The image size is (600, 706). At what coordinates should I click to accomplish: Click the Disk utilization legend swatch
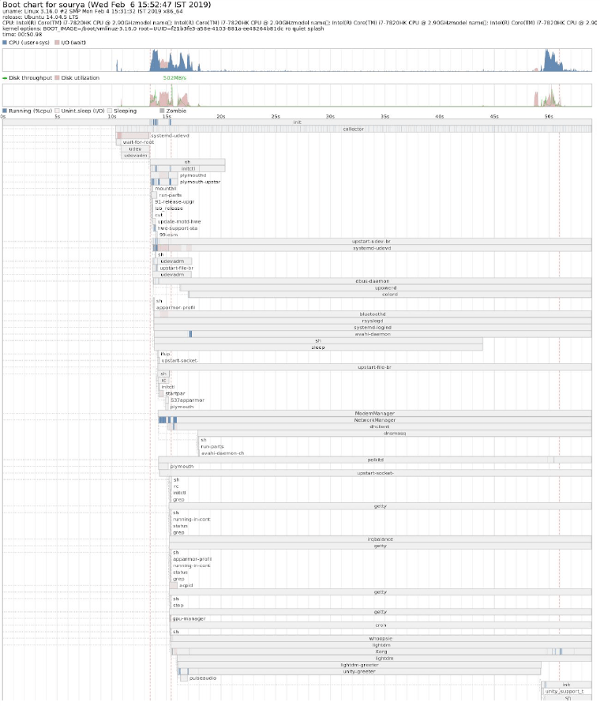pos(57,77)
